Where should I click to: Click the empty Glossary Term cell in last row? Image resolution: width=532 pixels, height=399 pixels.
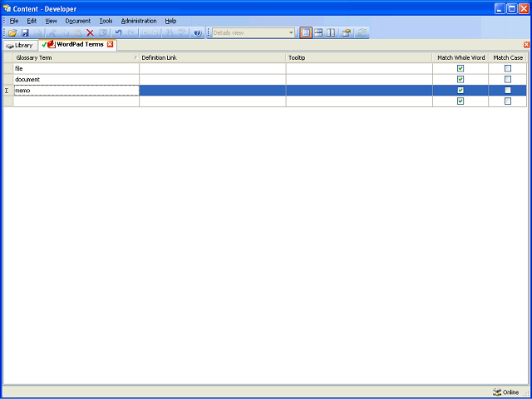coord(76,101)
